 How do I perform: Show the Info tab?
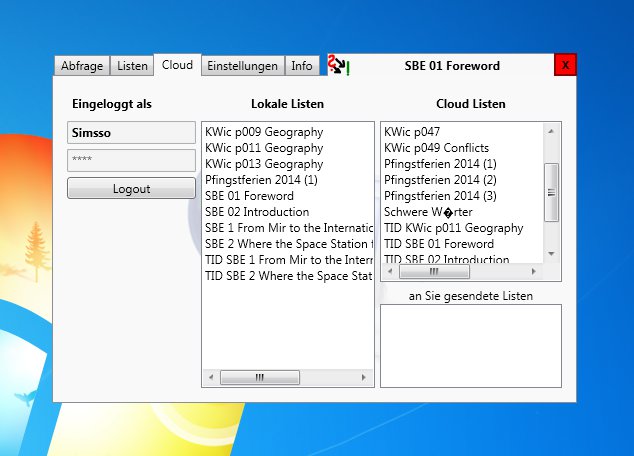302,65
